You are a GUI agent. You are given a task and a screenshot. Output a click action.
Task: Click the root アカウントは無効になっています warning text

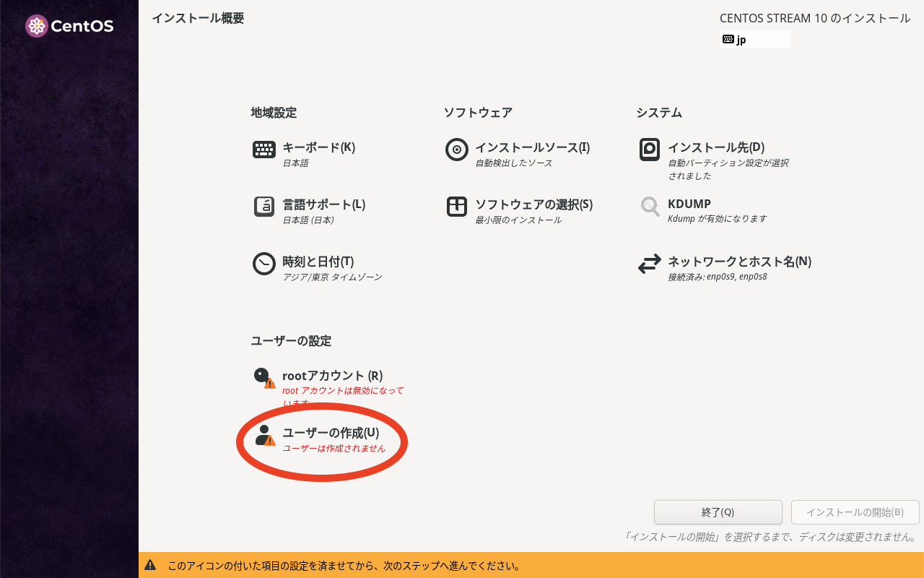click(x=343, y=397)
